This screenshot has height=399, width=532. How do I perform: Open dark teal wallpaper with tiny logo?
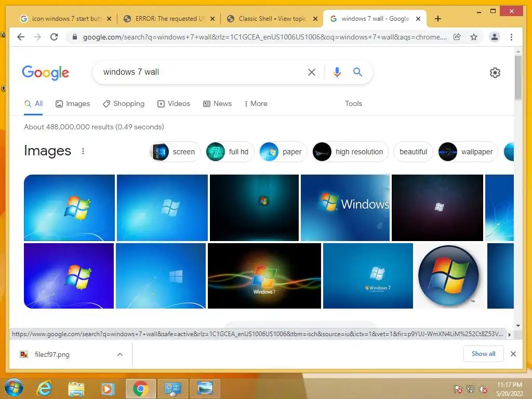(x=254, y=208)
